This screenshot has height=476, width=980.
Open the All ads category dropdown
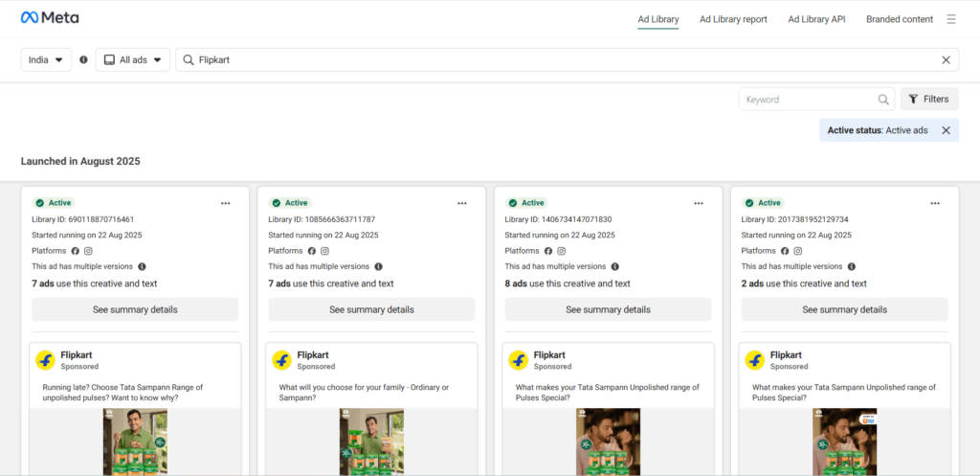(132, 60)
